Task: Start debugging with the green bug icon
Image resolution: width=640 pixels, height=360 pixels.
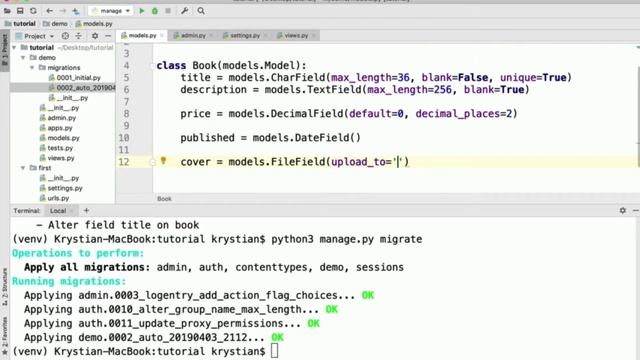Action: point(155,11)
